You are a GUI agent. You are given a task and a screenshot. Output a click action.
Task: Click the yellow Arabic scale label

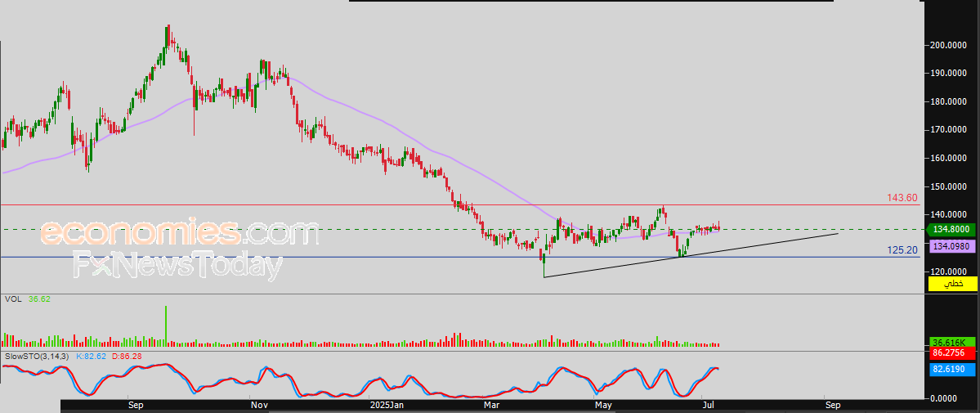[x=952, y=284]
